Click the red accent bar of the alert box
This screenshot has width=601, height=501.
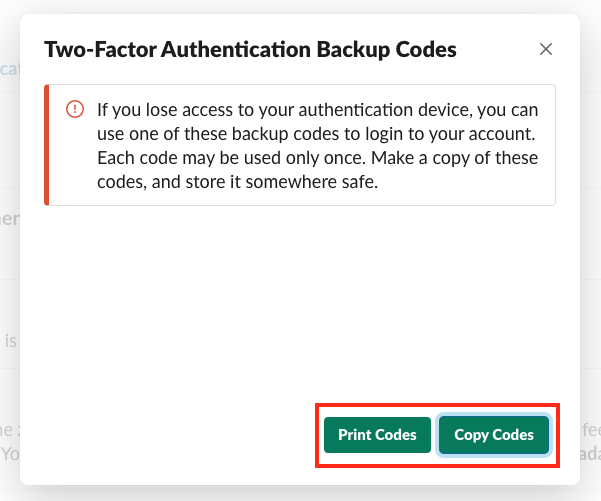pyautogui.click(x=46, y=145)
